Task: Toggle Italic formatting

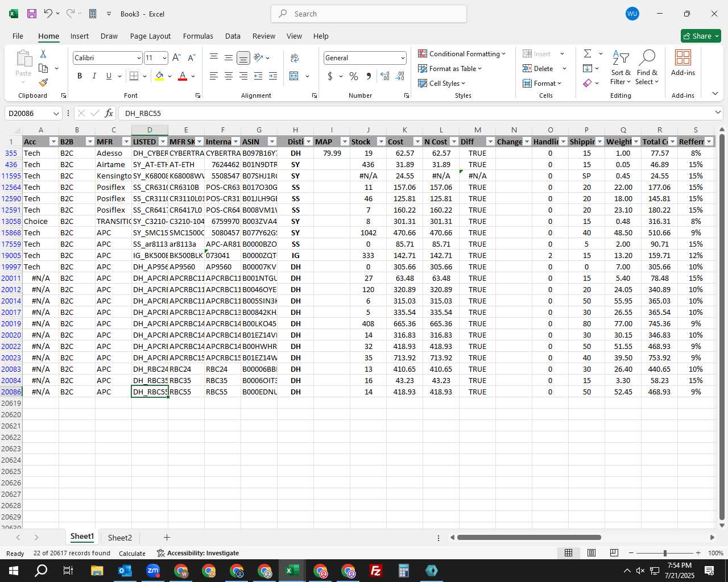Action: coord(94,76)
